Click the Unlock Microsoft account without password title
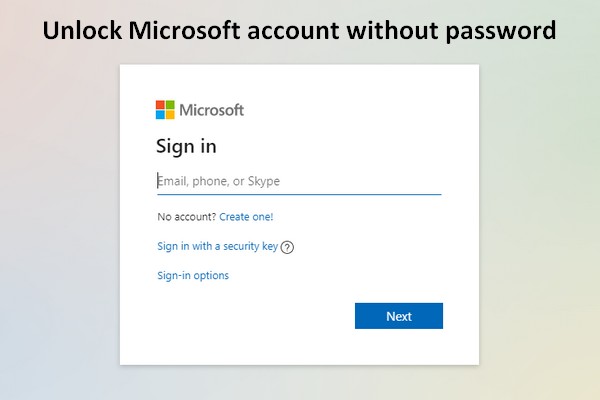 coord(299,31)
